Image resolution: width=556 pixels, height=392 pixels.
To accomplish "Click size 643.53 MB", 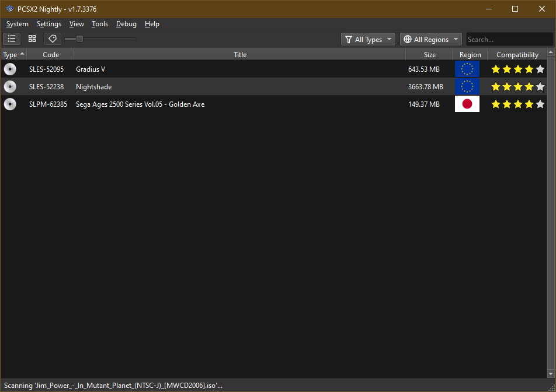I will (x=424, y=69).
